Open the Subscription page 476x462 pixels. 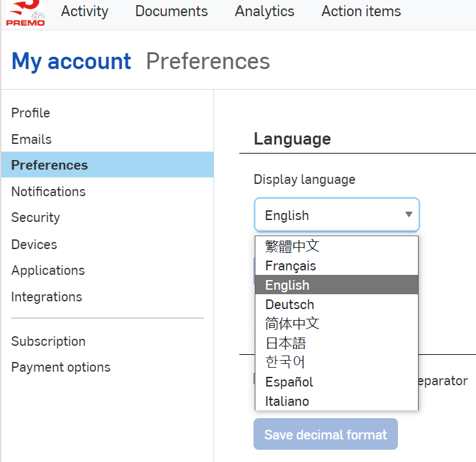[x=48, y=341]
